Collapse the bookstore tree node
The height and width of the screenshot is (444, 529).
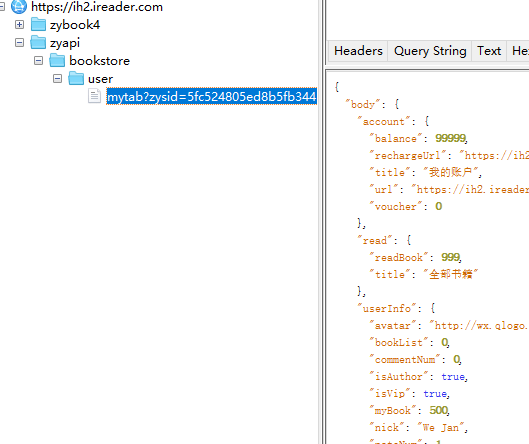tap(38, 60)
